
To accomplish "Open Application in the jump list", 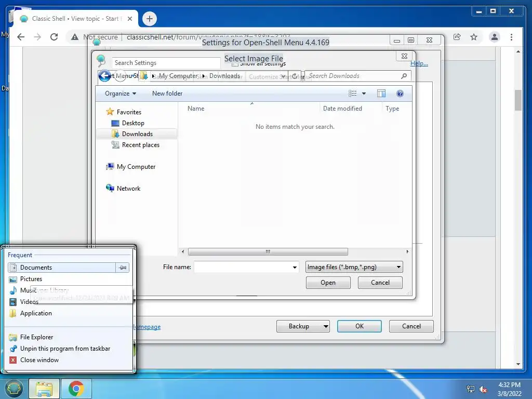I will click(x=36, y=313).
